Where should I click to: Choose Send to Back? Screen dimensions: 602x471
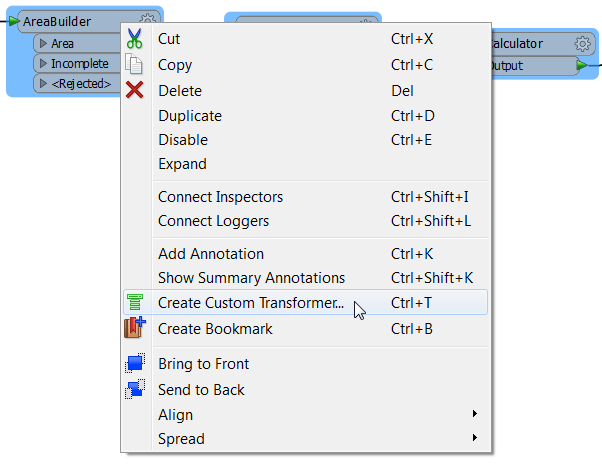pos(306,390)
